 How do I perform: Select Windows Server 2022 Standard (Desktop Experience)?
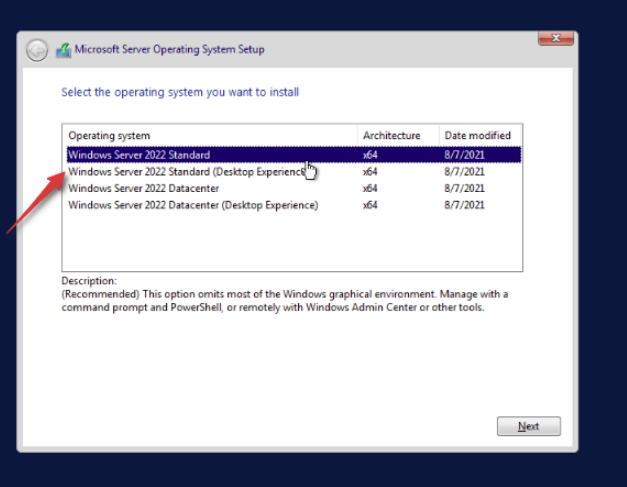pos(294,172)
